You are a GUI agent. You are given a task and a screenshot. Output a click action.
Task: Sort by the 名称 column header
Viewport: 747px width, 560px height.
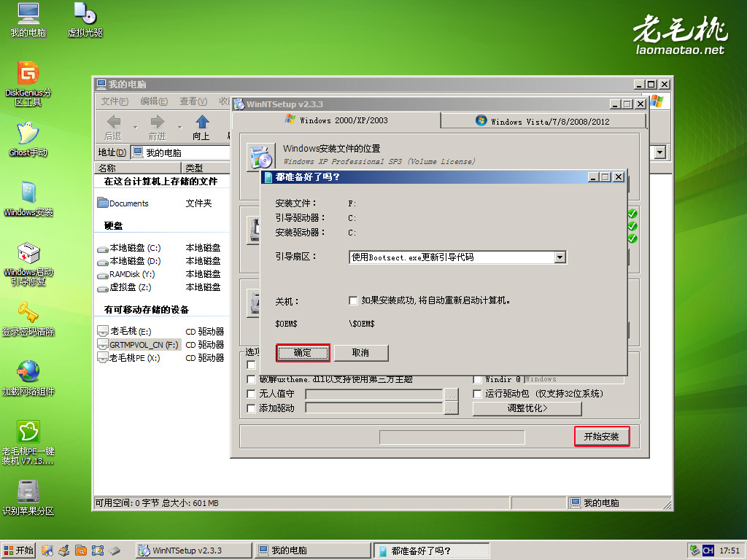pos(138,168)
